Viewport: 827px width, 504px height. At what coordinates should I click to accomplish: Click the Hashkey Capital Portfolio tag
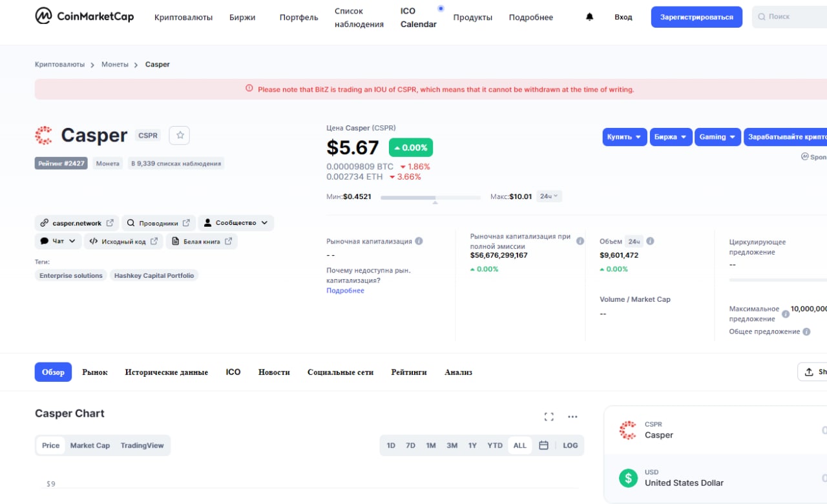154,275
